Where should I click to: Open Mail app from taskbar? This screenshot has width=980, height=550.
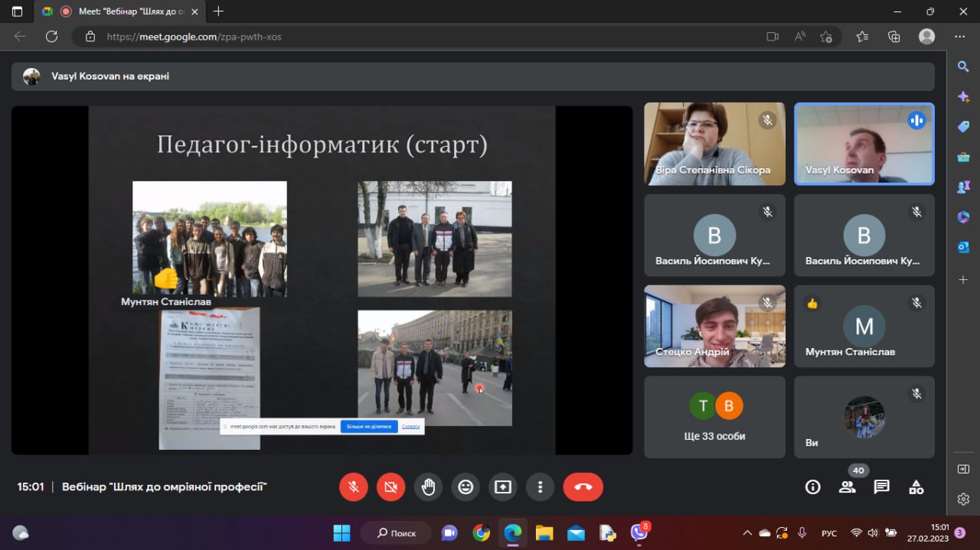[x=576, y=532]
